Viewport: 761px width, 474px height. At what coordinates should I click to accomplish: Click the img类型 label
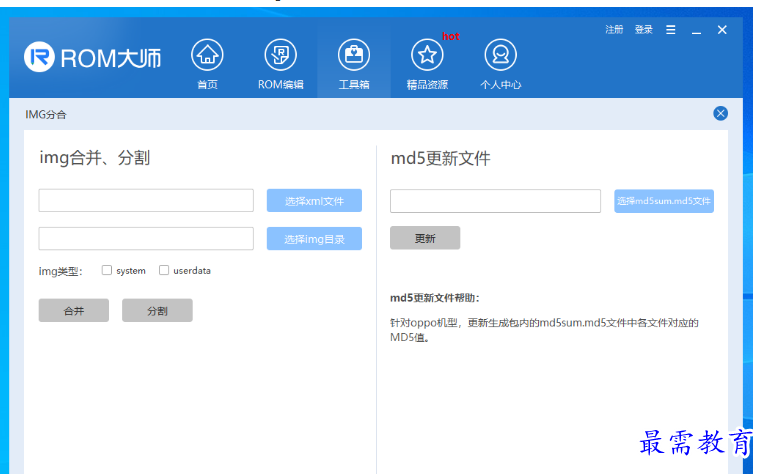pyautogui.click(x=61, y=271)
